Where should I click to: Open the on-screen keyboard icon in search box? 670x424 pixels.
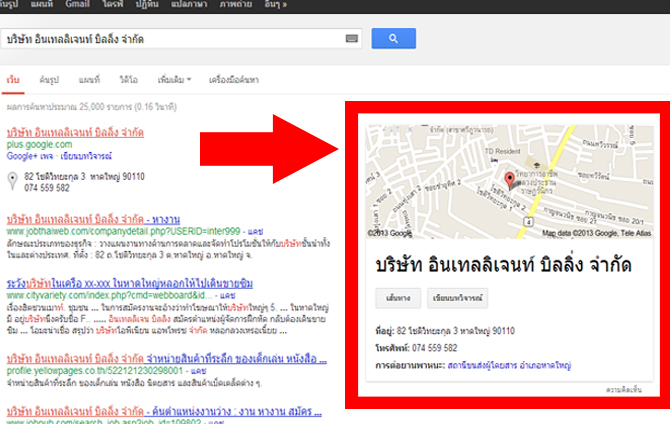pos(352,39)
